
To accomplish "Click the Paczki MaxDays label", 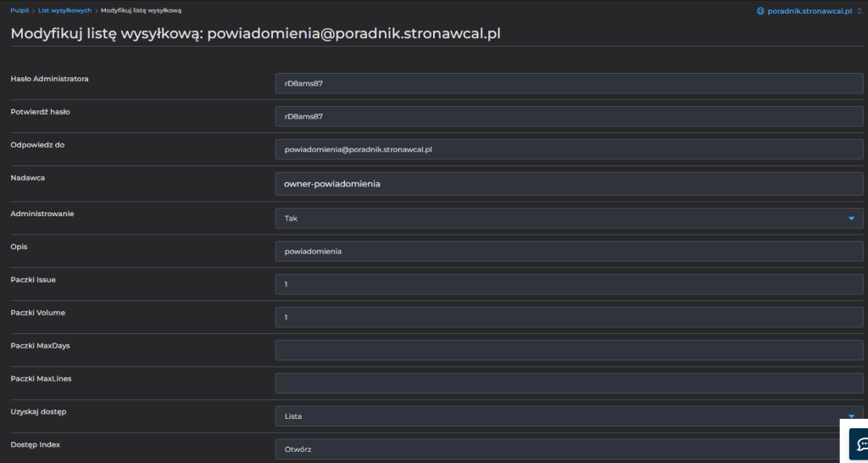I will coord(41,346).
